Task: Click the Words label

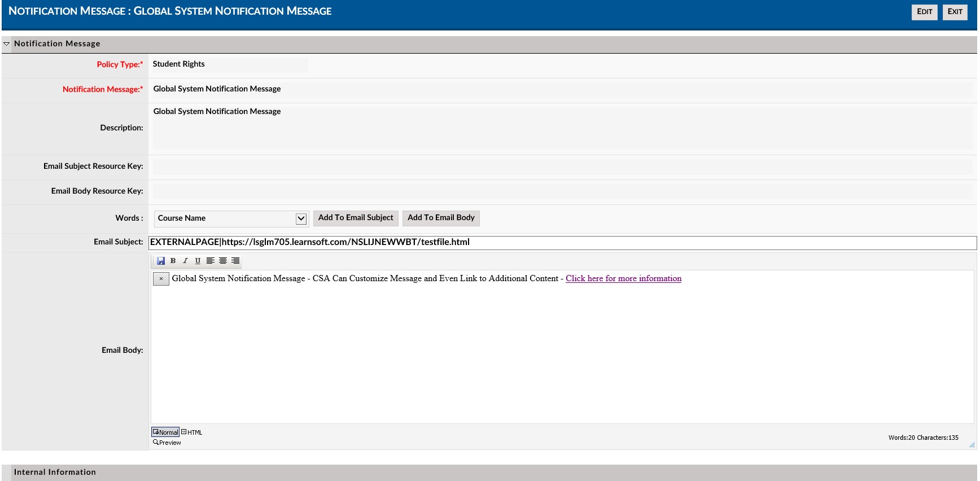Action: click(129, 218)
